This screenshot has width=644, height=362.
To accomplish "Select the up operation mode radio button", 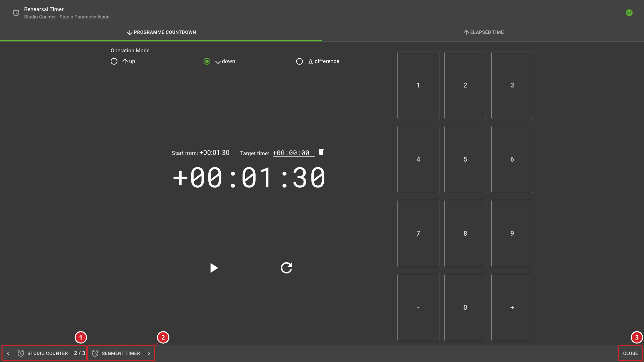I will coord(114,61).
